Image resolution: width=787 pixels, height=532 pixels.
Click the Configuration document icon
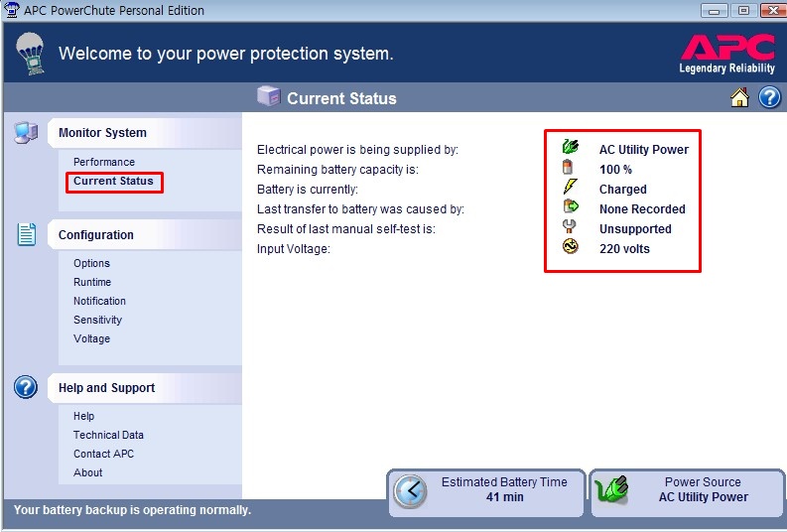(27, 234)
